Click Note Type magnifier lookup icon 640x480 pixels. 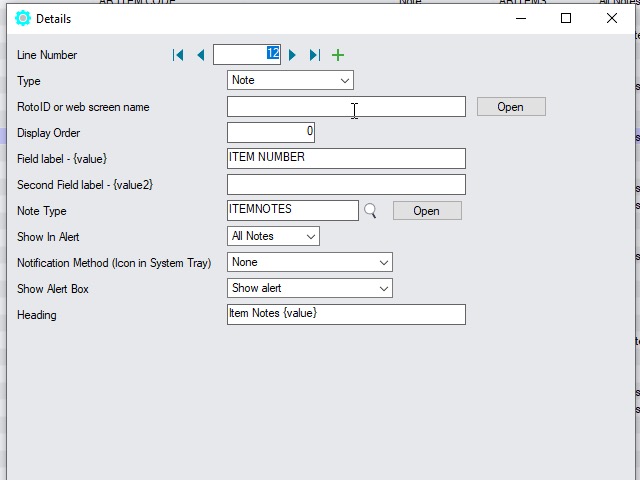point(370,211)
